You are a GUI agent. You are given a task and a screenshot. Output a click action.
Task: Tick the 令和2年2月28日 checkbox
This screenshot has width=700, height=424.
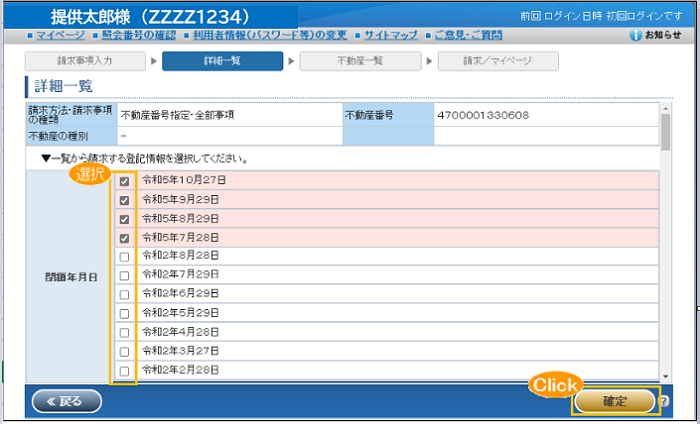(124, 370)
